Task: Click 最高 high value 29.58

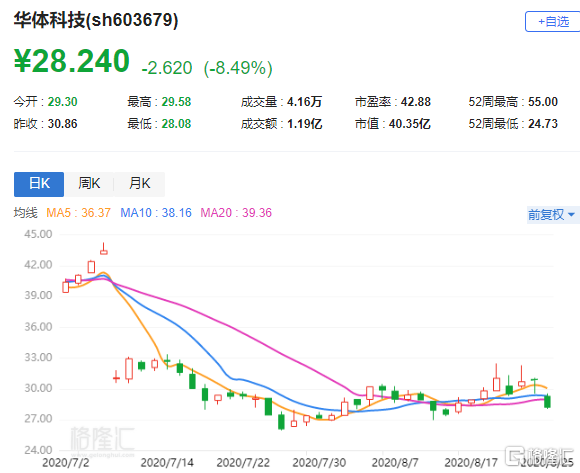Action: click(176, 102)
